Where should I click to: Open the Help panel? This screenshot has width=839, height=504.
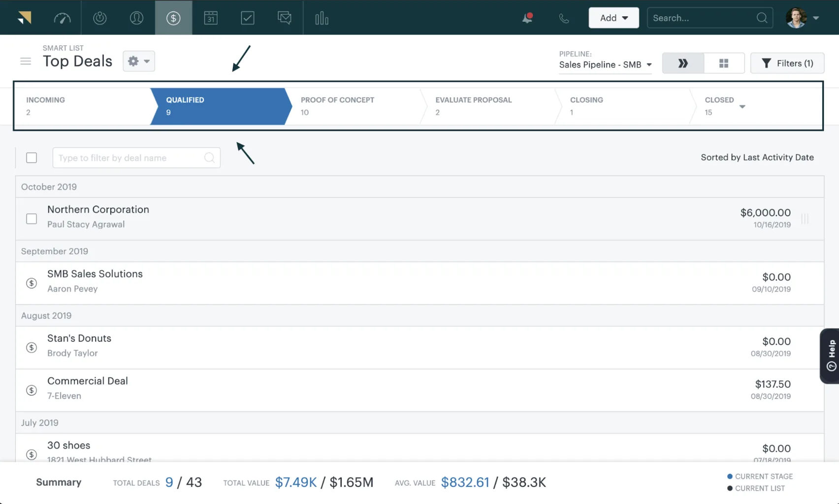(x=830, y=356)
